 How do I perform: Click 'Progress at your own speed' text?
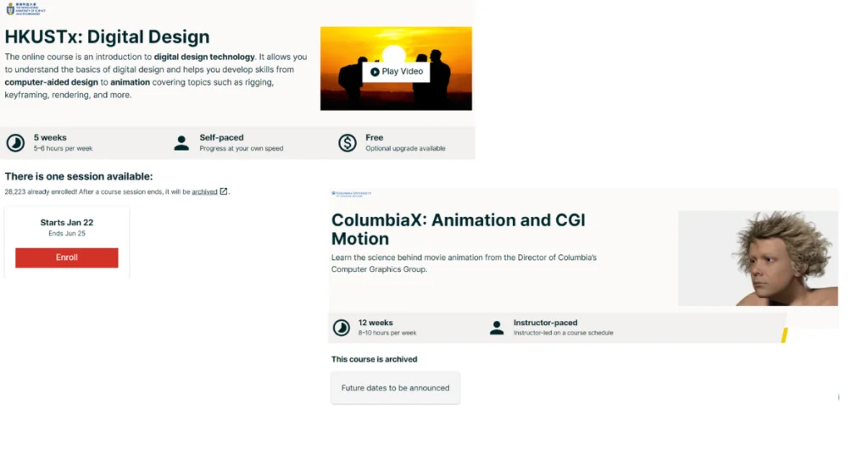pos(242,149)
